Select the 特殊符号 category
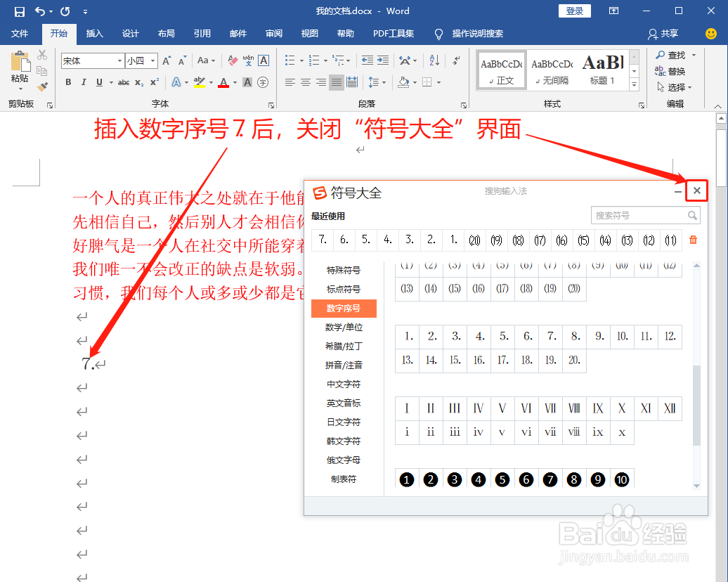Viewport: 728px width, 582px height. [x=344, y=269]
